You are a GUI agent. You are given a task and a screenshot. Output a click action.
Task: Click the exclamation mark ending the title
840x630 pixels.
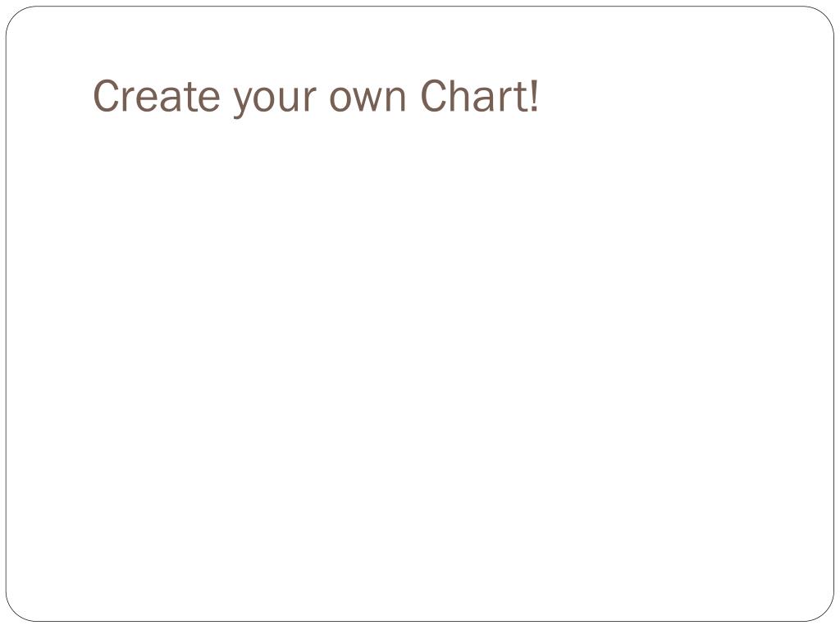pyautogui.click(x=535, y=97)
